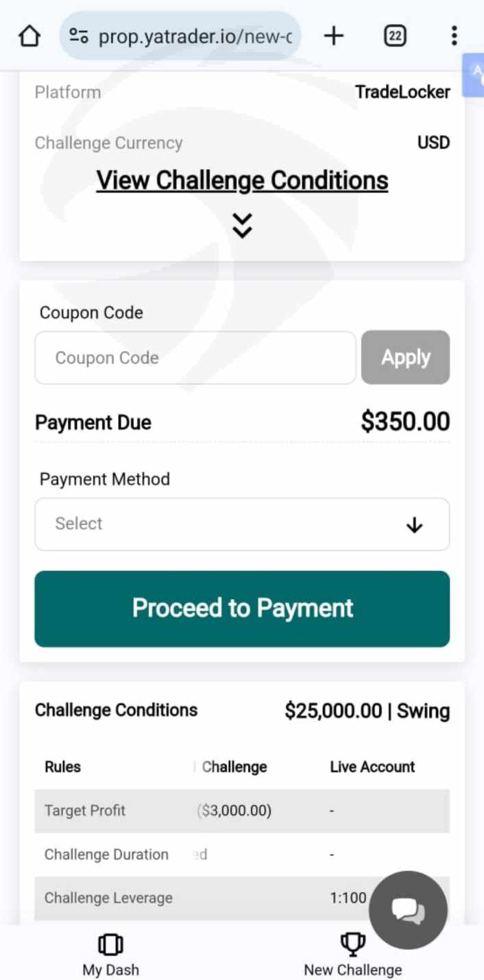Screen dimensions: 484x980
Task: Select the Target Profit row
Action: coord(241,811)
